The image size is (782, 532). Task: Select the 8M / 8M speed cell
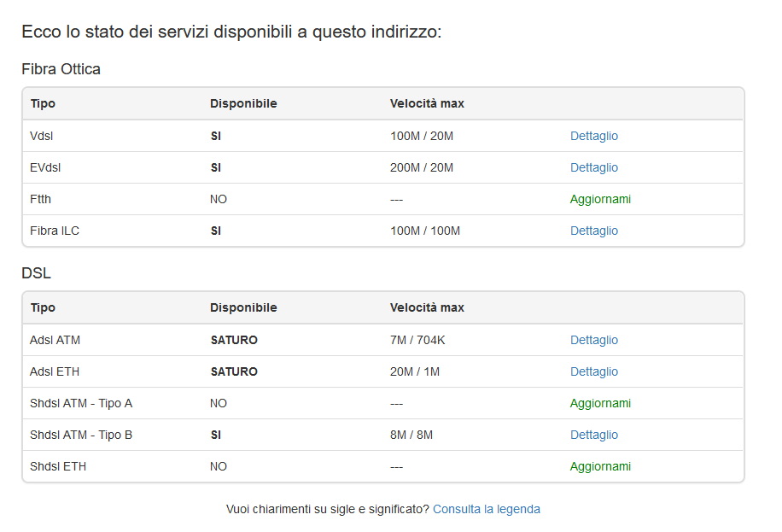(x=411, y=435)
